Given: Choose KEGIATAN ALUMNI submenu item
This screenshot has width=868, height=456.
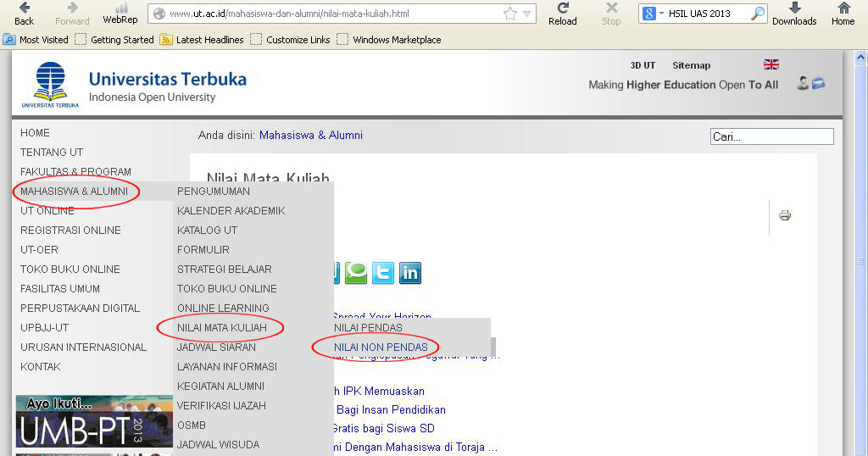Looking at the screenshot, I should click(x=220, y=386).
